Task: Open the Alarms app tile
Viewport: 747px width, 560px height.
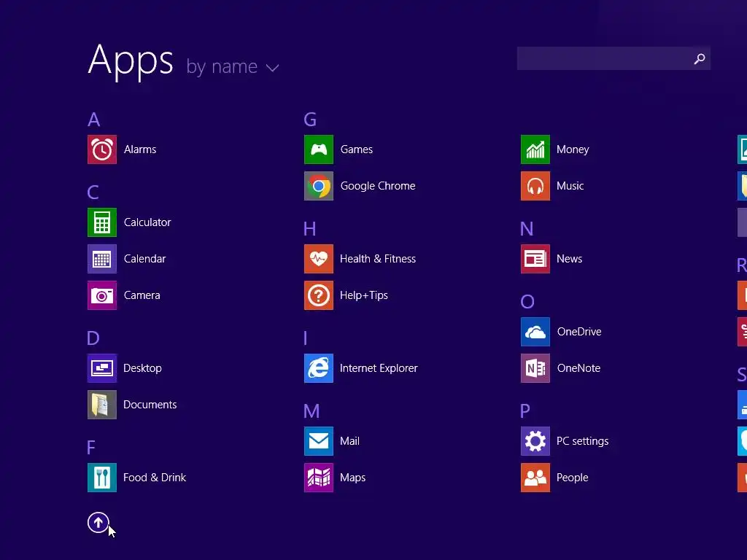Action: click(102, 149)
